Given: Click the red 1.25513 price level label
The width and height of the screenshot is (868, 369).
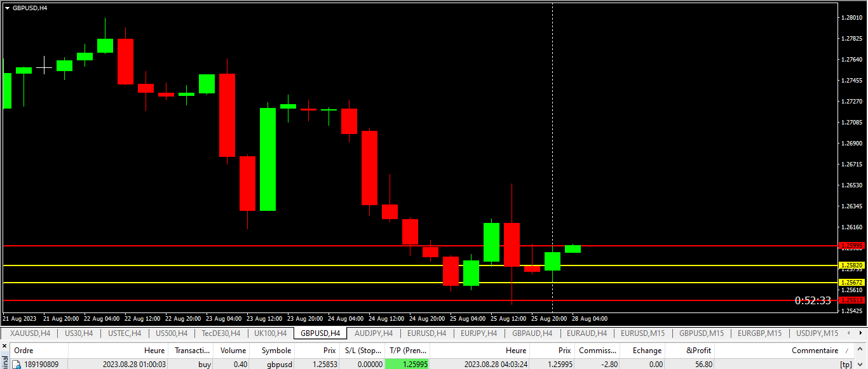Looking at the screenshot, I should [851, 300].
